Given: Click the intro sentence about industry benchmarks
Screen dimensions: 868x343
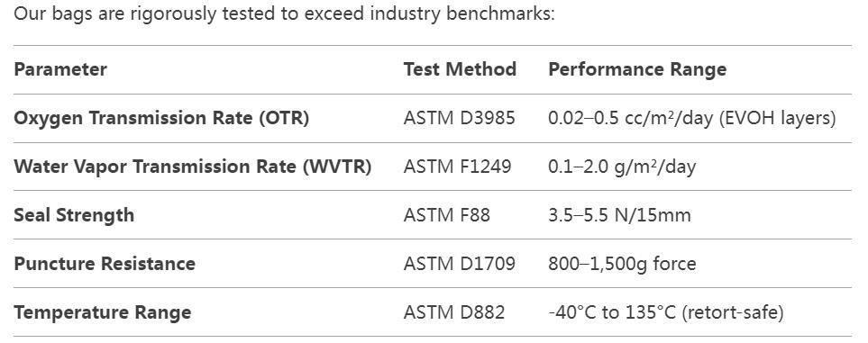Looking at the screenshot, I should (284, 14).
